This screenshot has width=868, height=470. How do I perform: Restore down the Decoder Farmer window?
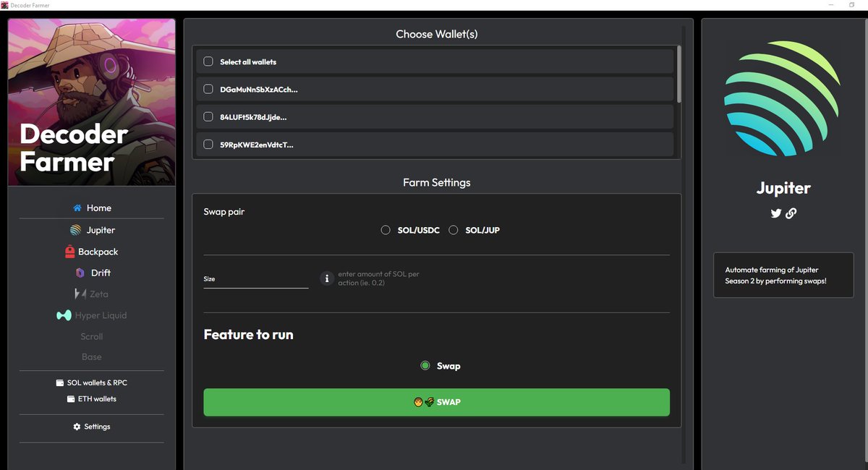point(851,5)
